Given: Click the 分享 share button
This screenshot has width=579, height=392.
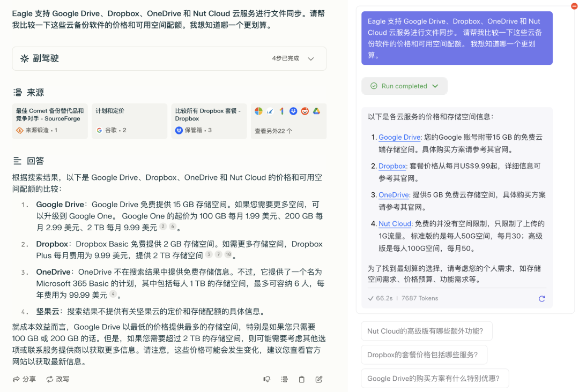Looking at the screenshot, I should (x=24, y=379).
